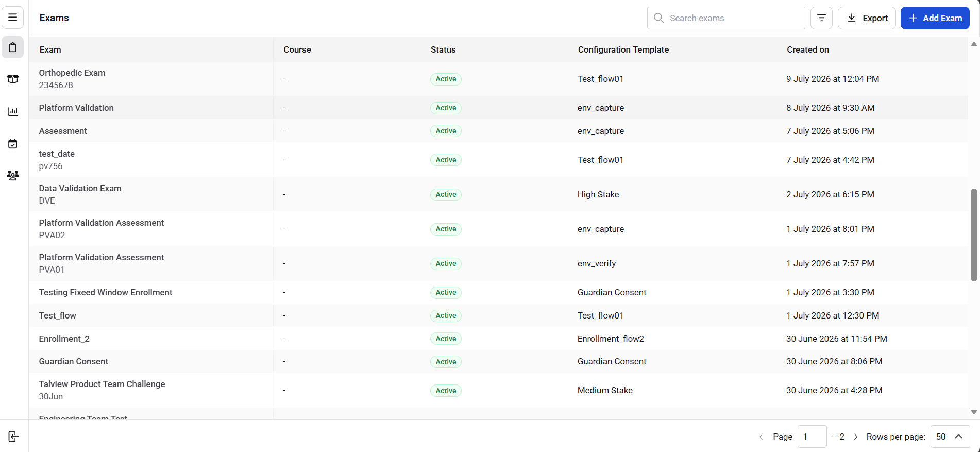Export the exams list
Image resolution: width=980 pixels, height=452 pixels.
(867, 18)
